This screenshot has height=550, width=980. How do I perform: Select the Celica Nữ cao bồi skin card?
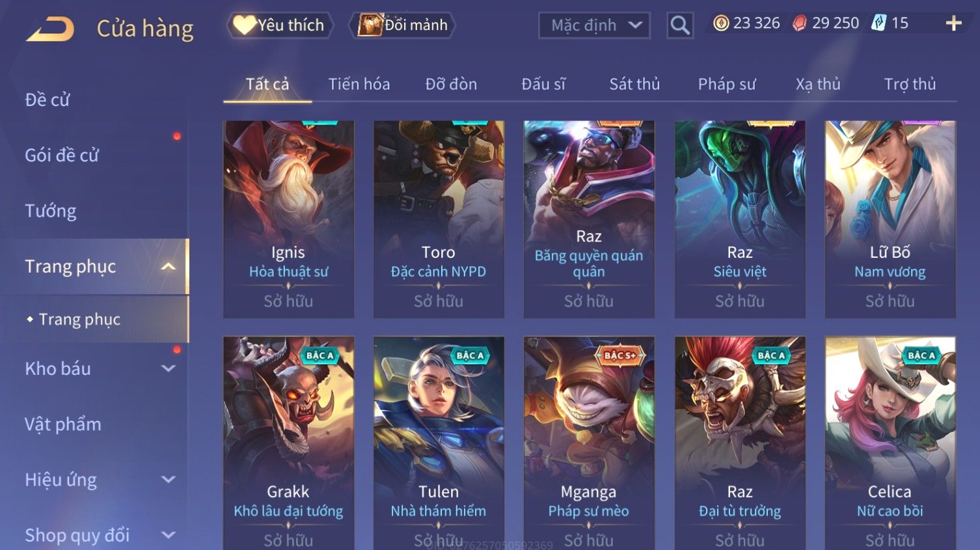(890, 443)
